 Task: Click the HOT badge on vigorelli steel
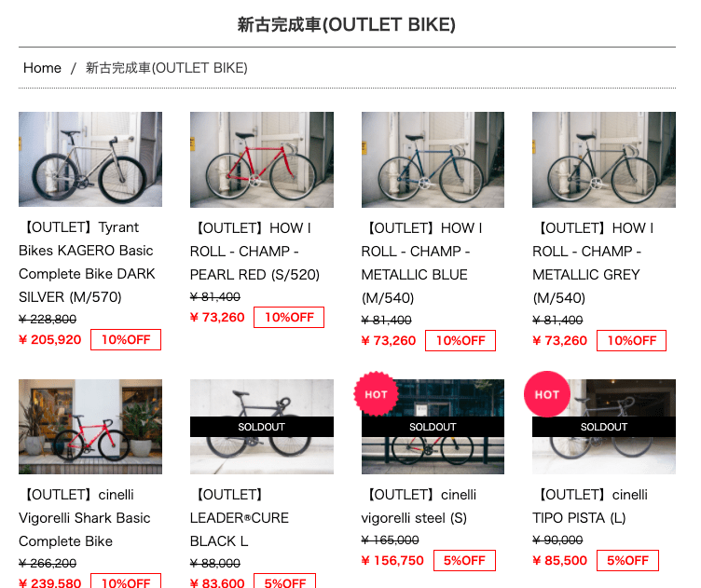pos(376,394)
